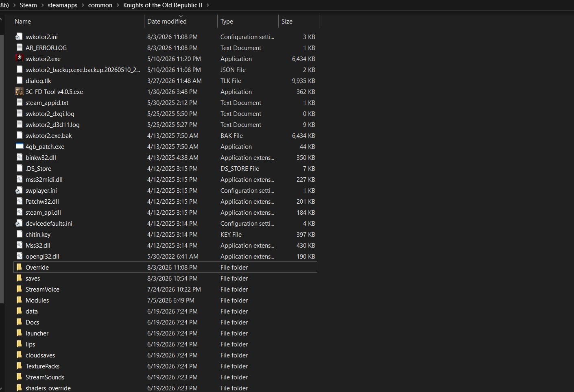This screenshot has height=392, width=574.
Task: Click the Mss32.dll file name
Action: (38, 245)
